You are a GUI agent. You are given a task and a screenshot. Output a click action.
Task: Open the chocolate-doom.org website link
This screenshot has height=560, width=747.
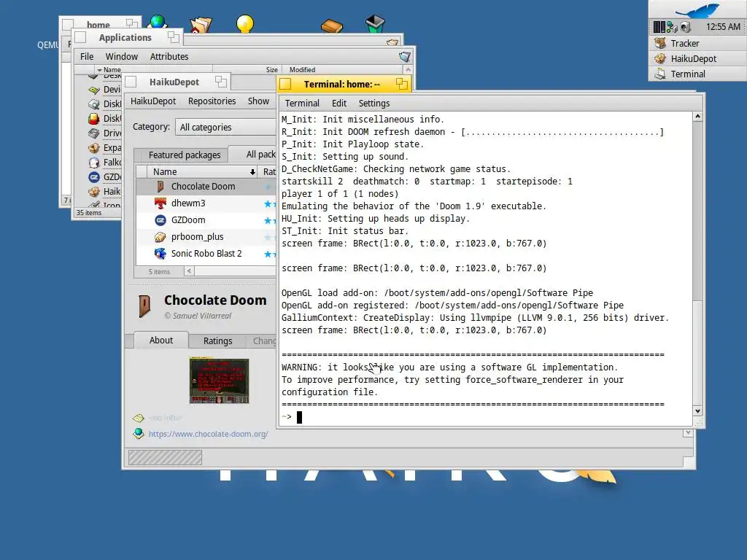(208, 434)
